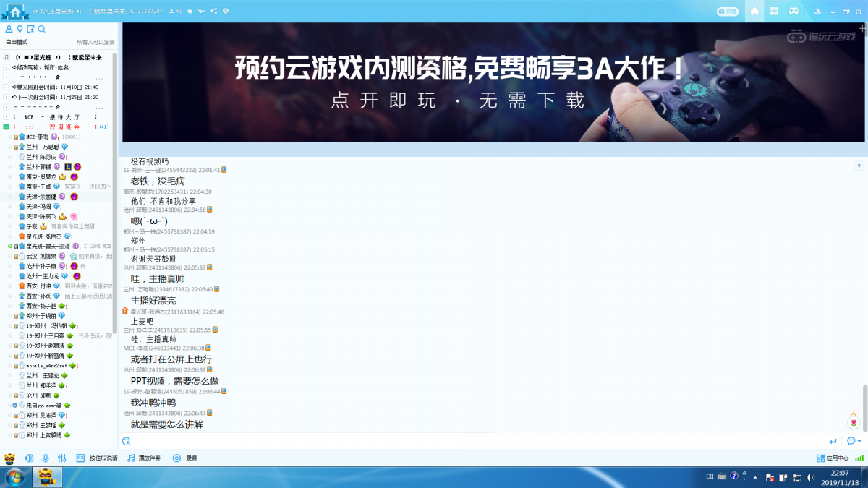Collapse the 双周班会 channel group
The height and width of the screenshot is (488, 868).
(7, 127)
